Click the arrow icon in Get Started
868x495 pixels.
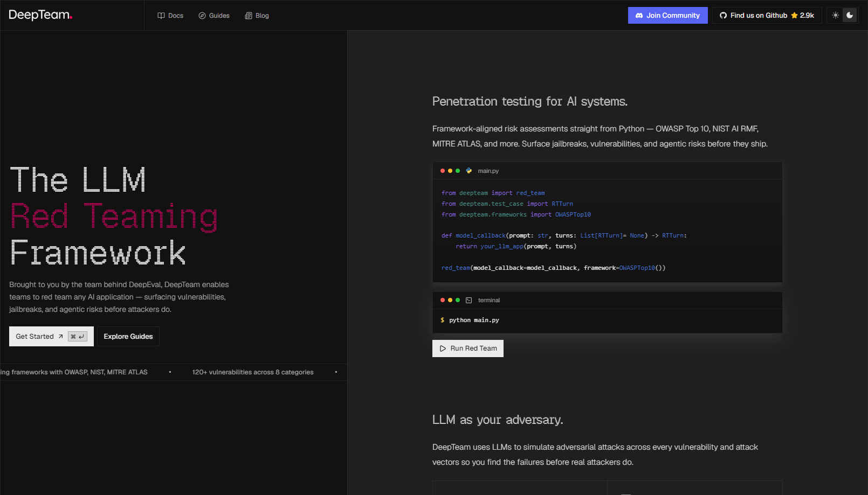pos(60,337)
